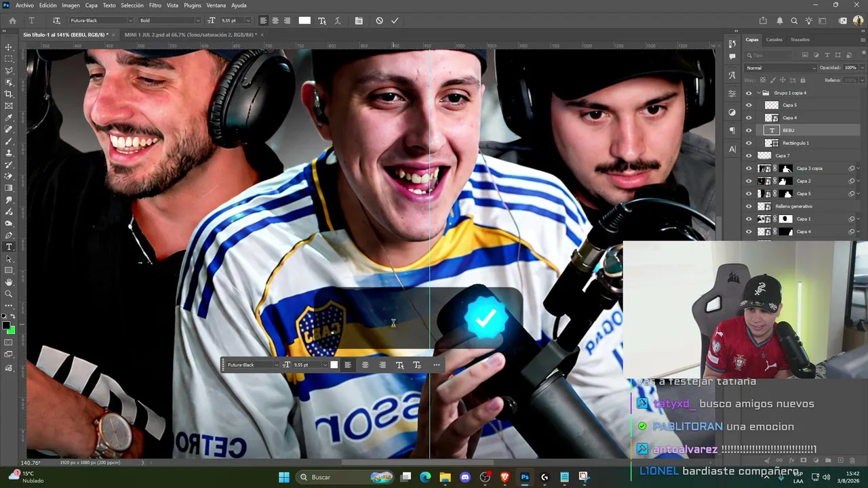
Task: Click the text color swatch in options bar
Action: point(304,20)
